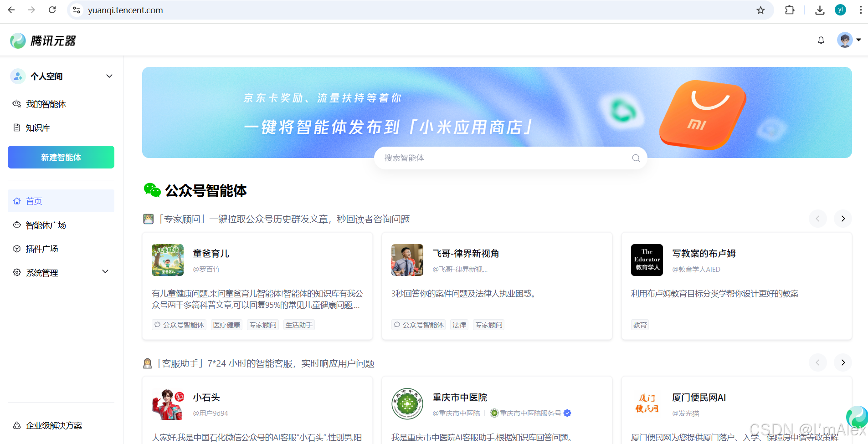This screenshot has width=868, height=444.
Task: Open the 重庆市中医院 agent title
Action: (460, 397)
